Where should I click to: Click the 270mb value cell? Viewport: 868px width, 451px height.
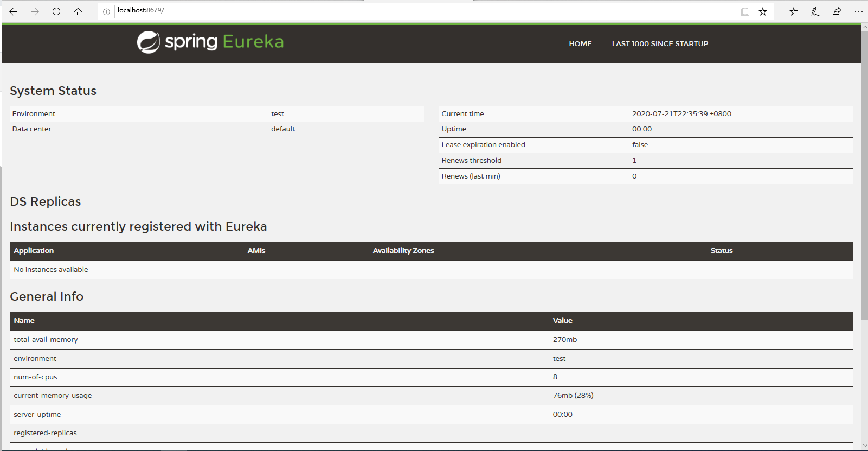(x=565, y=340)
